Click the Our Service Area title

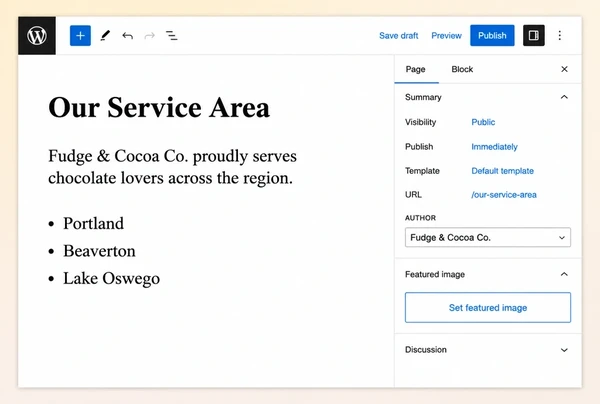pyautogui.click(x=159, y=108)
